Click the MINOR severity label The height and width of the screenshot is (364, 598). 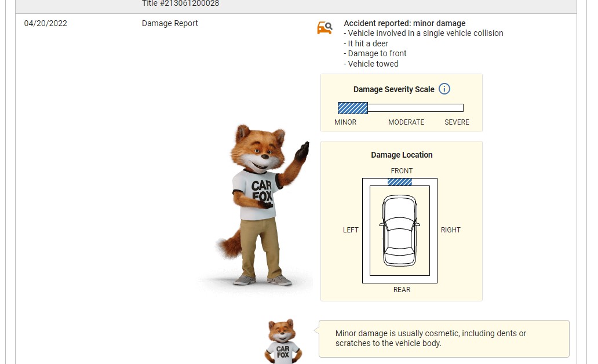345,122
